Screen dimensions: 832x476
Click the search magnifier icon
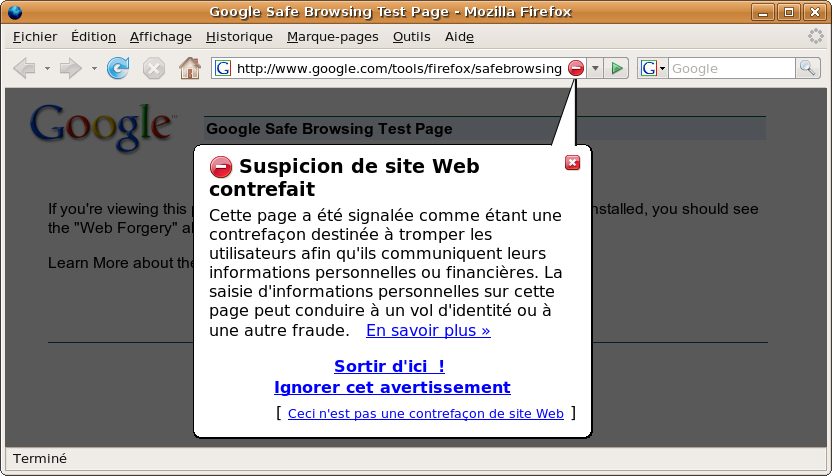tap(807, 68)
